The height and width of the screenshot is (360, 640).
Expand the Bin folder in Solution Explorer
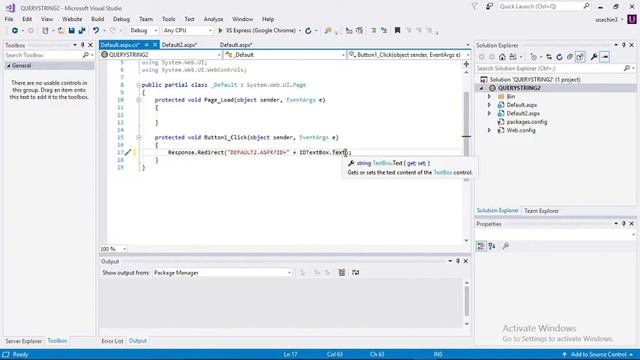pyautogui.click(x=489, y=97)
